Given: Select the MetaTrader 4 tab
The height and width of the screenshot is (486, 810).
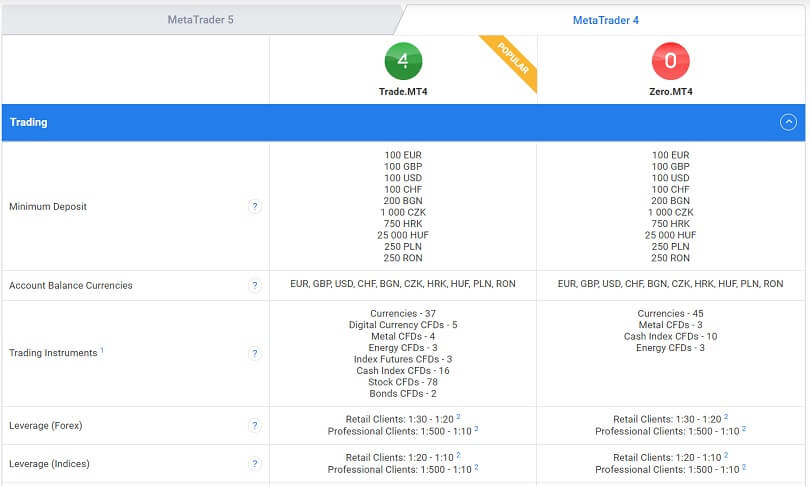Looking at the screenshot, I should tap(605, 20).
